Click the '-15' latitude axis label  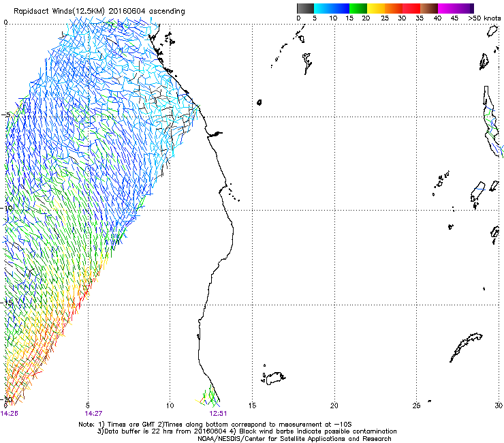[7, 303]
